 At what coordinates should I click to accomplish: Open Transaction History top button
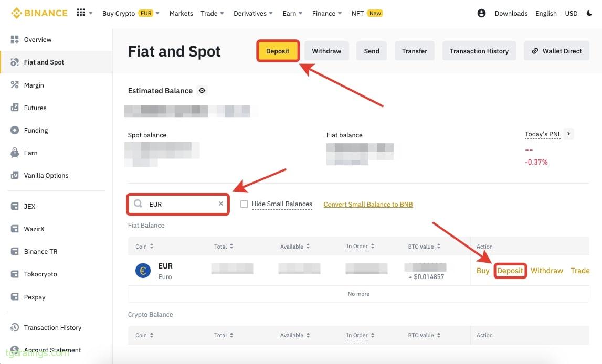[479, 51]
